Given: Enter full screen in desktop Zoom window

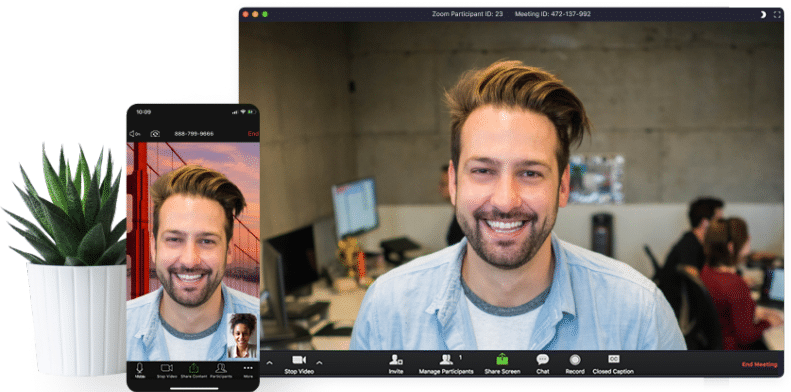Looking at the screenshot, I should click(x=777, y=14).
